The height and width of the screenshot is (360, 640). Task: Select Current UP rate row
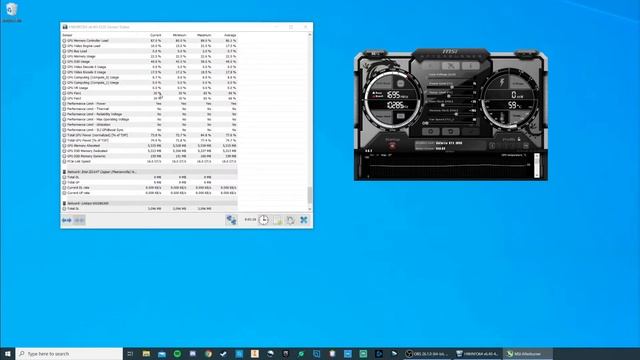[149, 193]
